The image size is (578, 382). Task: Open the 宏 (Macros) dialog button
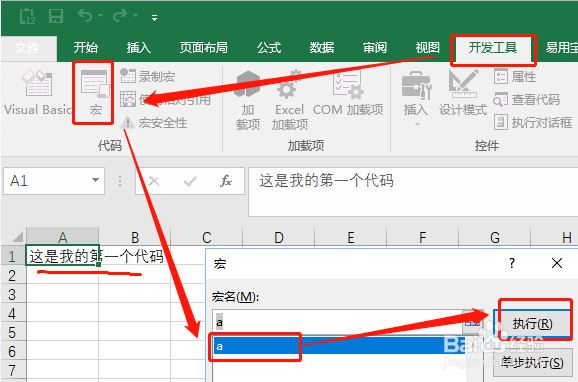(x=95, y=93)
